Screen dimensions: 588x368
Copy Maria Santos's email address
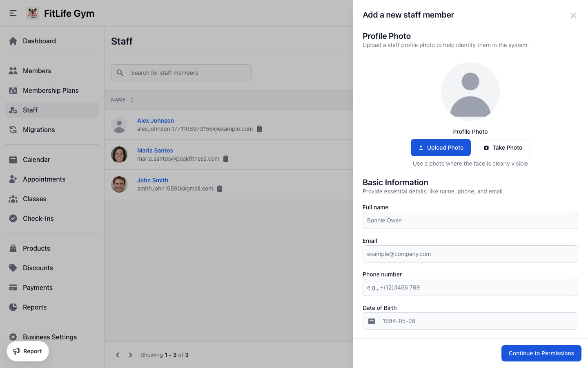click(x=226, y=159)
